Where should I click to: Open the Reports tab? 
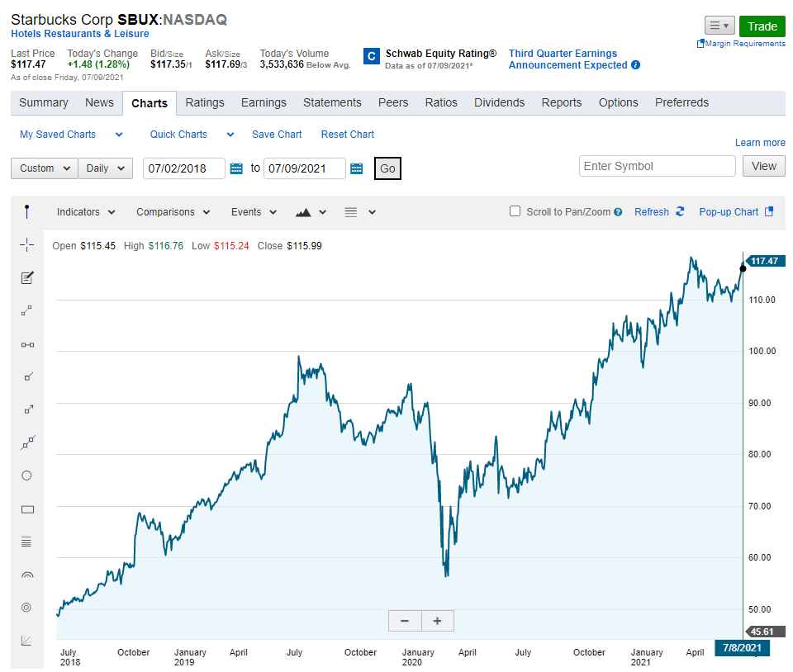(x=562, y=102)
